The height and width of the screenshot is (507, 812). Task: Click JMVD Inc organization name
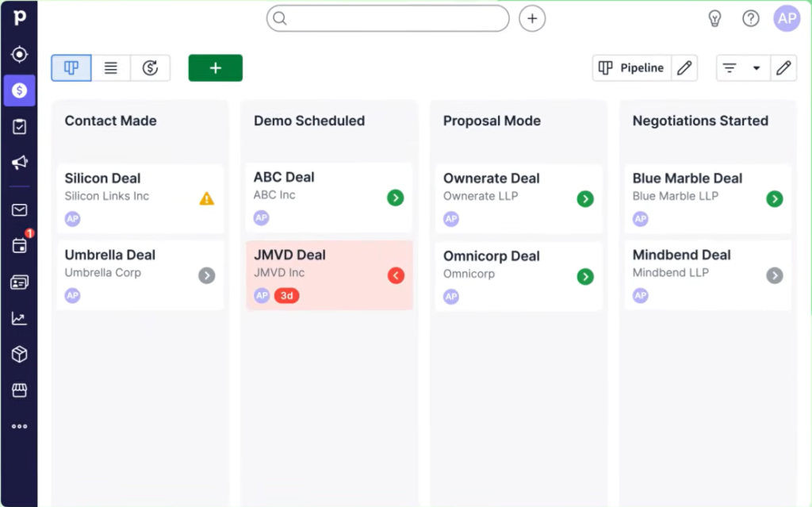point(279,273)
